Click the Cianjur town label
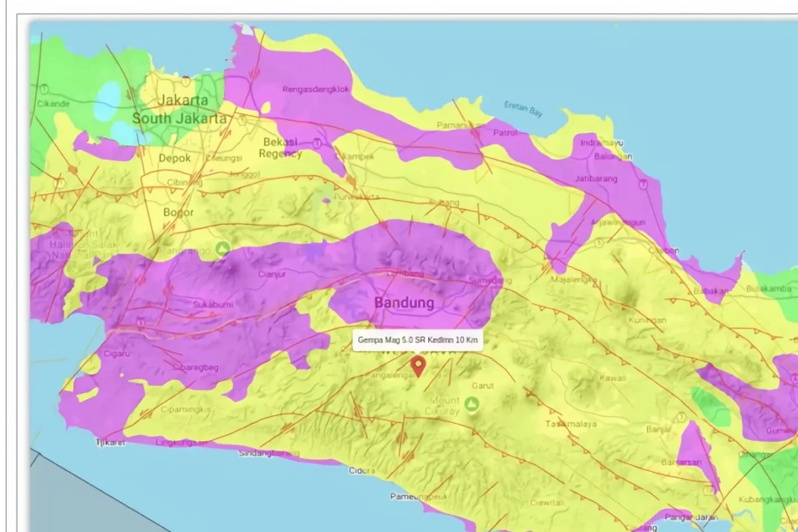 coord(272,274)
